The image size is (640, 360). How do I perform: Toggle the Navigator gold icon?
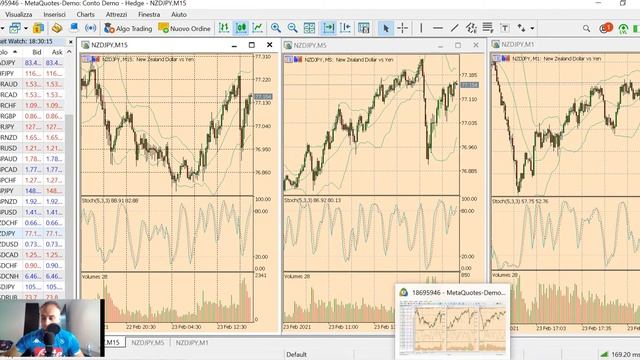(x=56, y=28)
